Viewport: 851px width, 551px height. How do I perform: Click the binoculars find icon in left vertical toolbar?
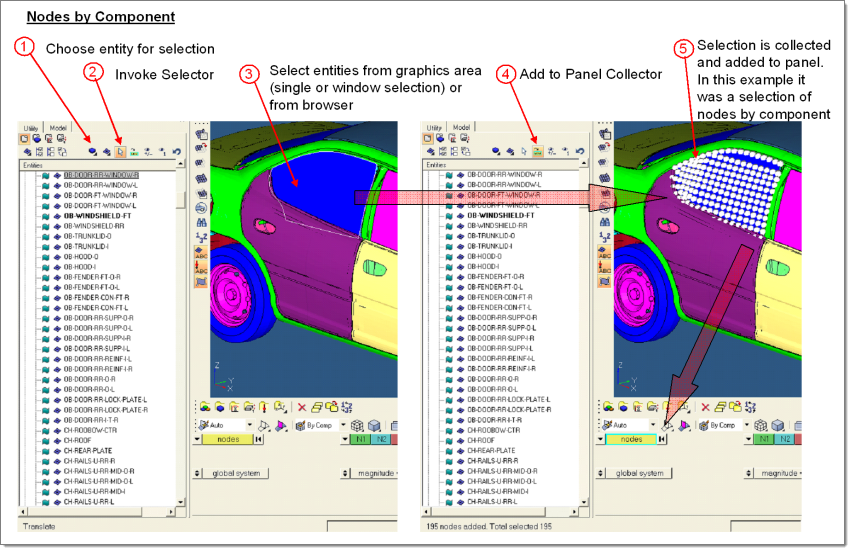200,206
